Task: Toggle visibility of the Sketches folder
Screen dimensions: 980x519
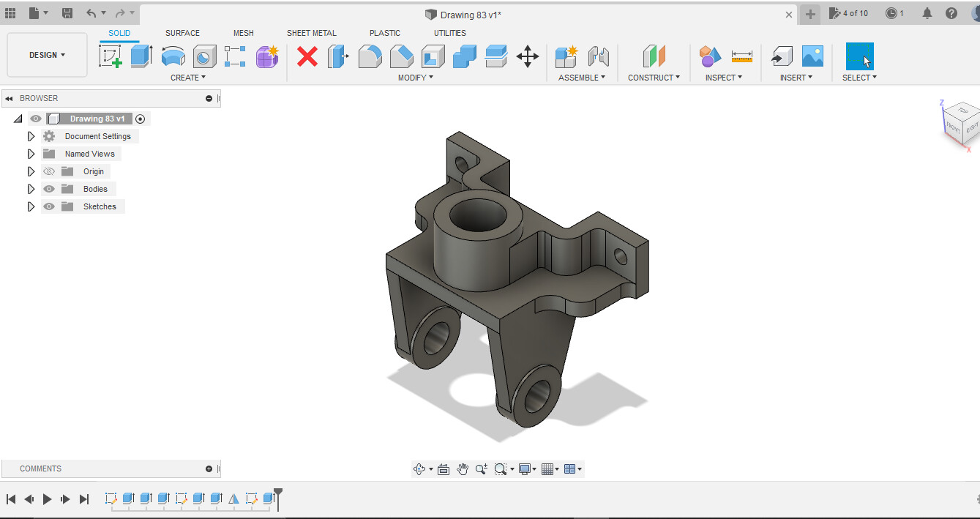Action: [x=48, y=206]
